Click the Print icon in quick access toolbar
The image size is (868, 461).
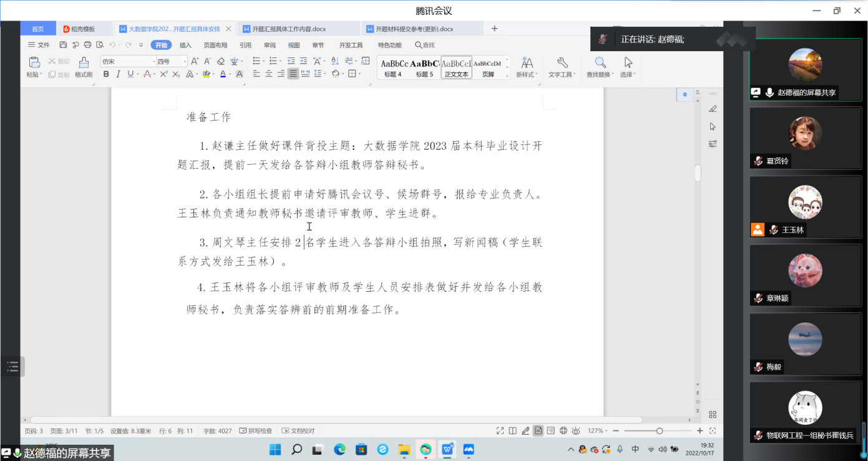point(87,45)
